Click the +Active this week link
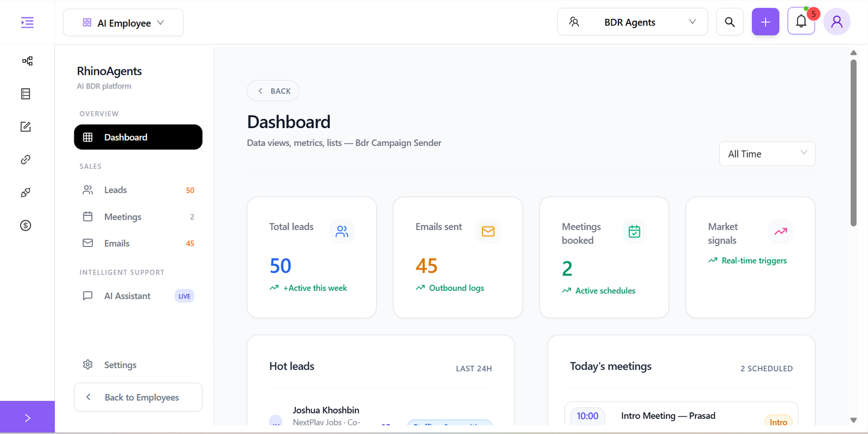Viewport: 868px width, 434px height. pos(308,288)
